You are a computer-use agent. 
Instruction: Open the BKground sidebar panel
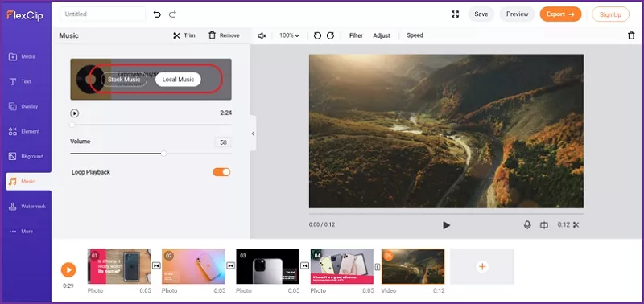tap(26, 156)
